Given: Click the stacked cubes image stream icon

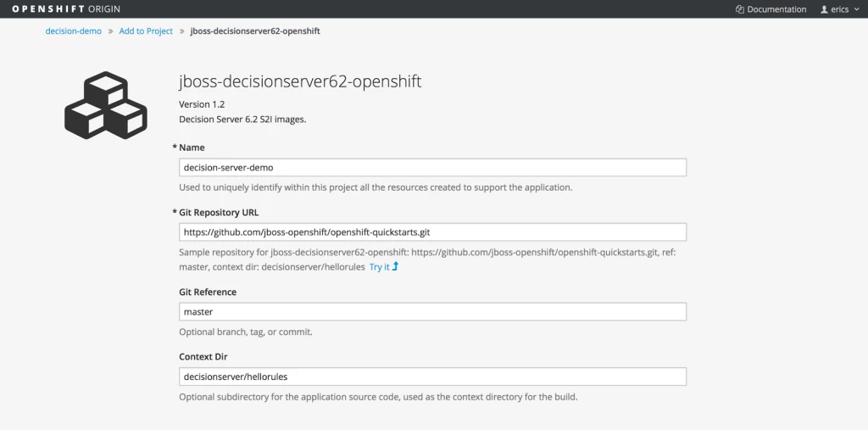Looking at the screenshot, I should click(106, 105).
